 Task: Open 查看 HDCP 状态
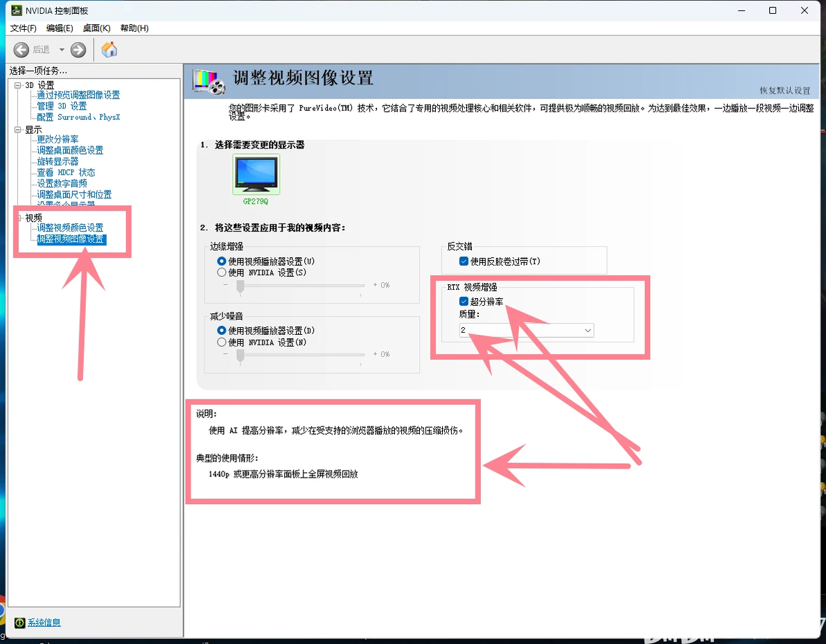click(x=66, y=173)
